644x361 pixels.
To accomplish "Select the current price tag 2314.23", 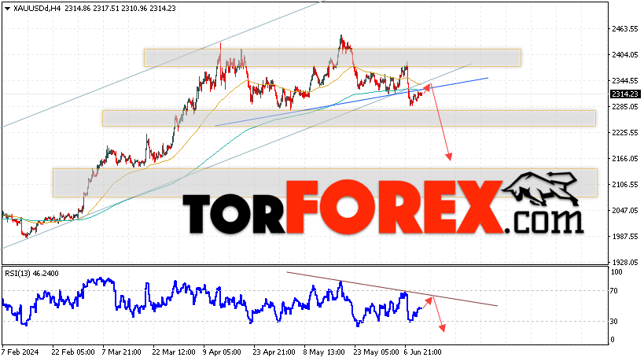I will [624, 94].
